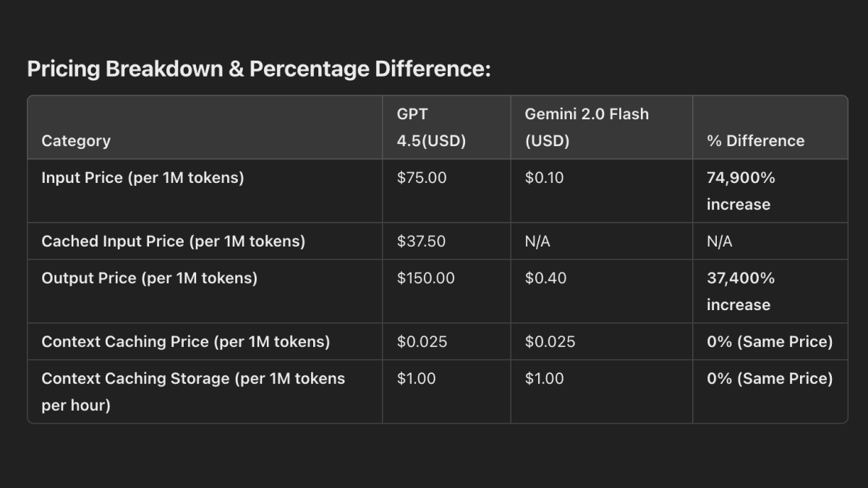This screenshot has height=488, width=868.
Task: Select the $75.00 GPT input price cell
Action: (x=422, y=178)
